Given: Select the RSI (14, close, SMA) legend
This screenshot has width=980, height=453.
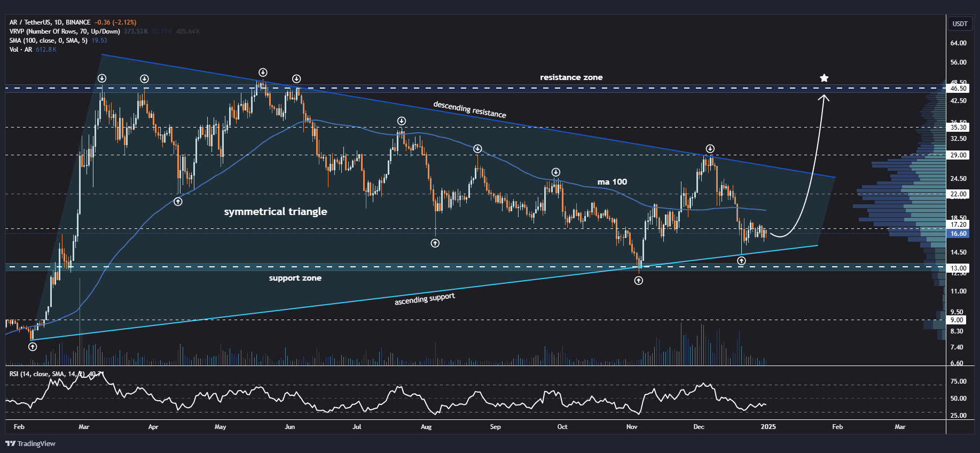Looking at the screenshot, I should pos(46,374).
